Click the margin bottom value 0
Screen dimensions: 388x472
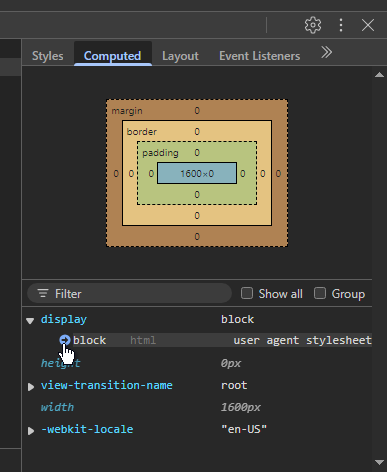point(197,236)
